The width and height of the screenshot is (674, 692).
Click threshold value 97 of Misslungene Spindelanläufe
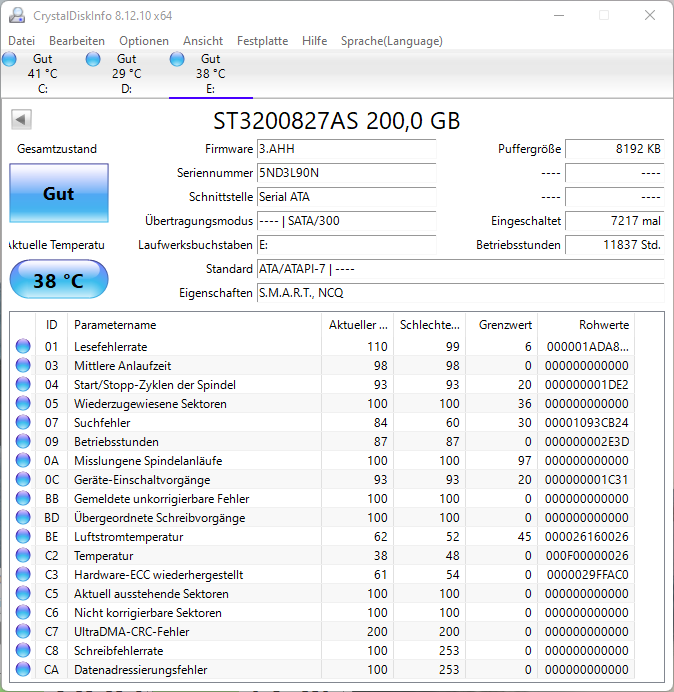point(524,460)
